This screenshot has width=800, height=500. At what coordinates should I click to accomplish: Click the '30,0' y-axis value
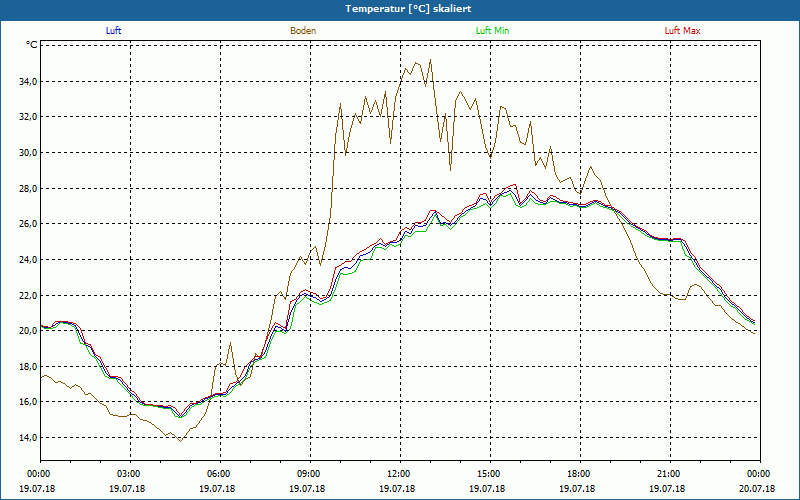click(28, 153)
